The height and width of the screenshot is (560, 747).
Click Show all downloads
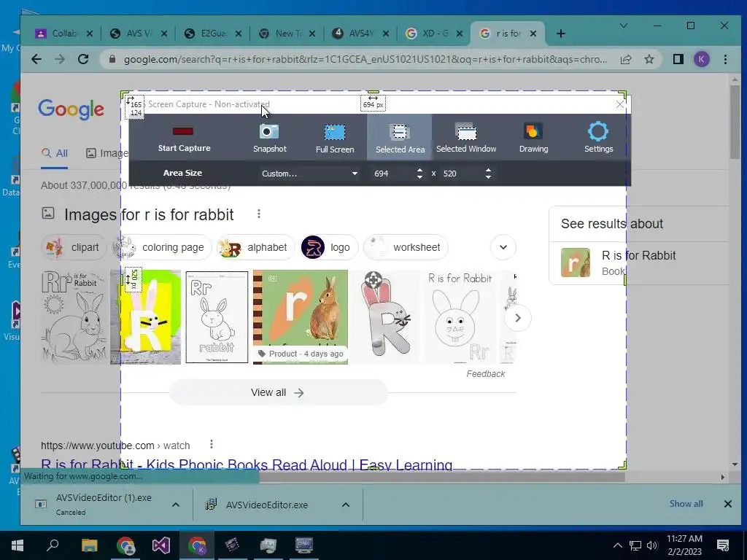tap(686, 504)
